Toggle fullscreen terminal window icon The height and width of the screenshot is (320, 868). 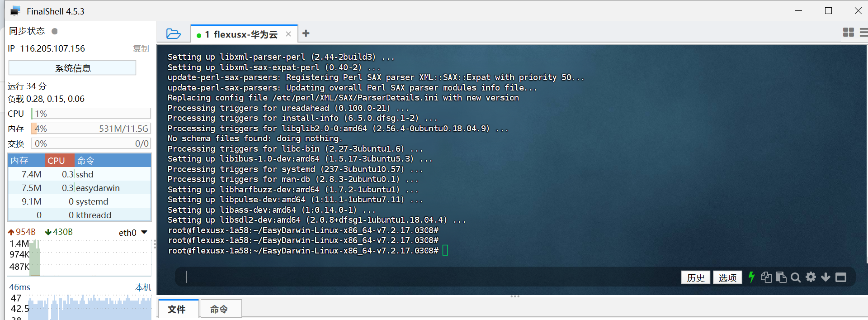840,277
